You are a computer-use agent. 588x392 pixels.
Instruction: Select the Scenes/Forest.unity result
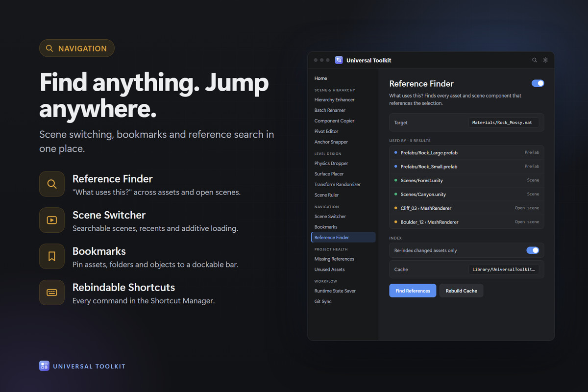coord(466,180)
